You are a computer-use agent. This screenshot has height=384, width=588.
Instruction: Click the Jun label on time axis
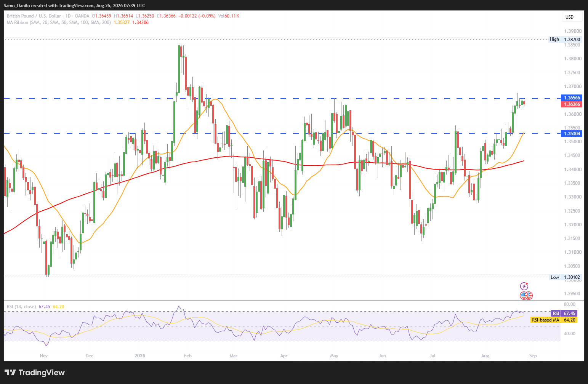[x=382, y=356]
